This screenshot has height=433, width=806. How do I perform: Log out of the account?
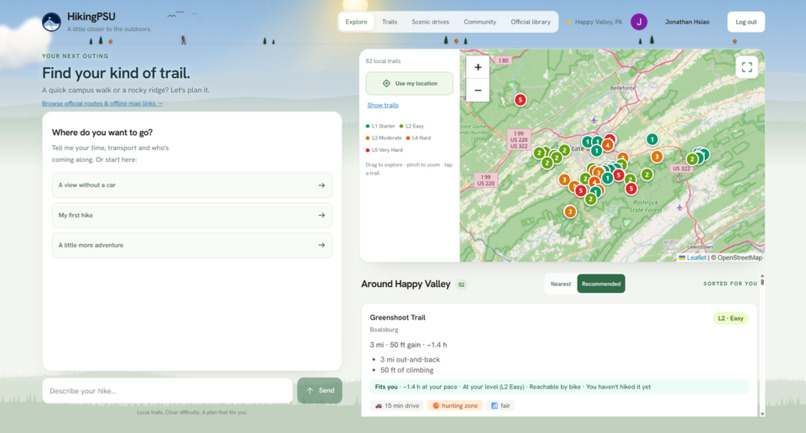[746, 22]
